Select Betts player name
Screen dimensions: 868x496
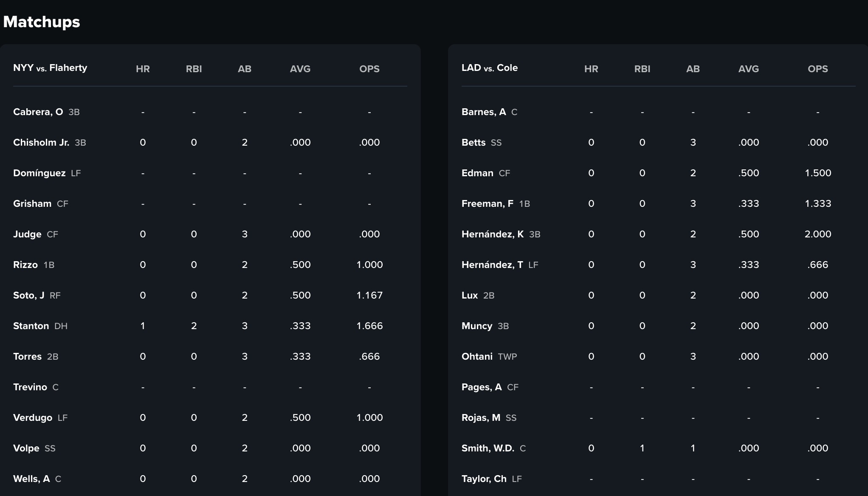473,142
